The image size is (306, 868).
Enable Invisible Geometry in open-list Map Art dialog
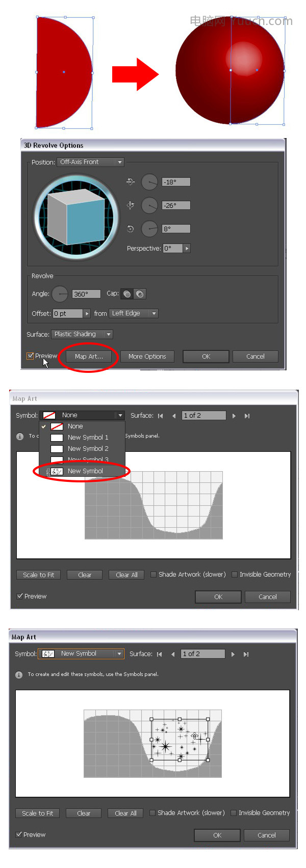click(x=235, y=575)
